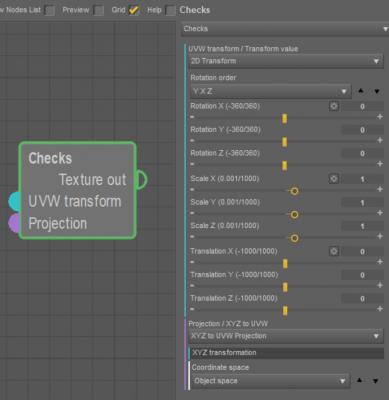Click the Scale Z slider handle
The height and width of the screenshot is (400, 389).
(x=294, y=238)
